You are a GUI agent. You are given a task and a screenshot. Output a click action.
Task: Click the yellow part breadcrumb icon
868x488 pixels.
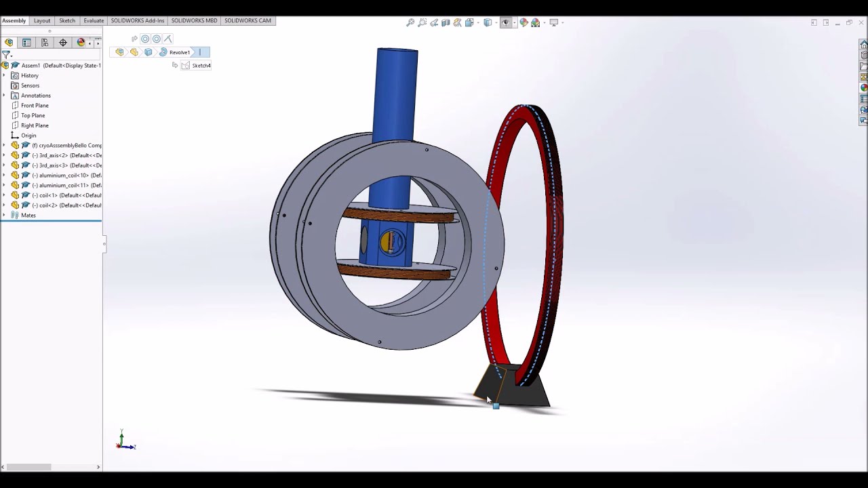click(134, 52)
